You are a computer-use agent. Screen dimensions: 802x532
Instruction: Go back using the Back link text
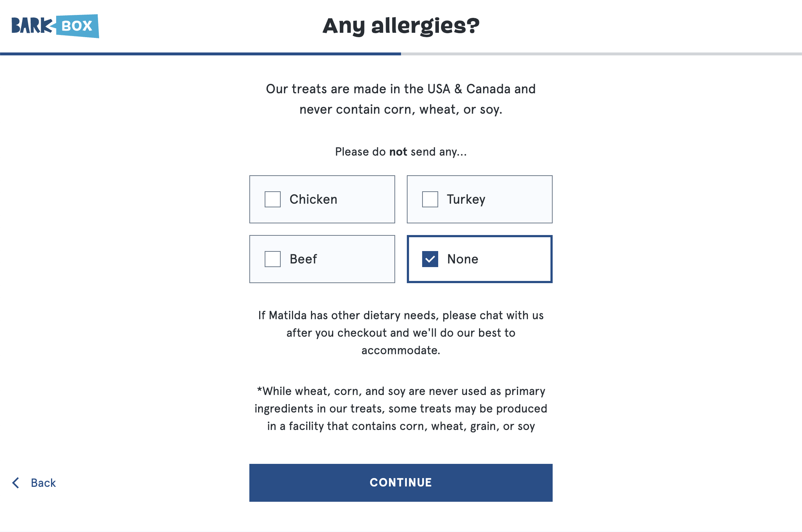(43, 483)
